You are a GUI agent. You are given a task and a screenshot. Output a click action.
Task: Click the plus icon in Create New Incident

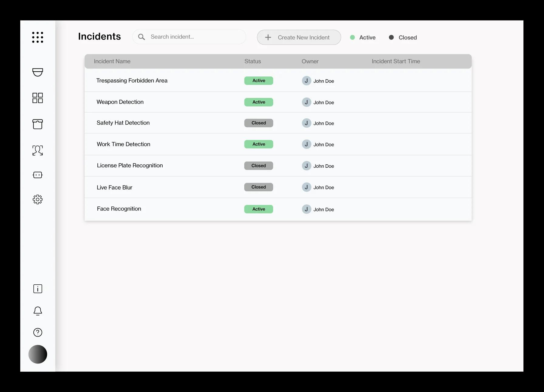coord(268,37)
